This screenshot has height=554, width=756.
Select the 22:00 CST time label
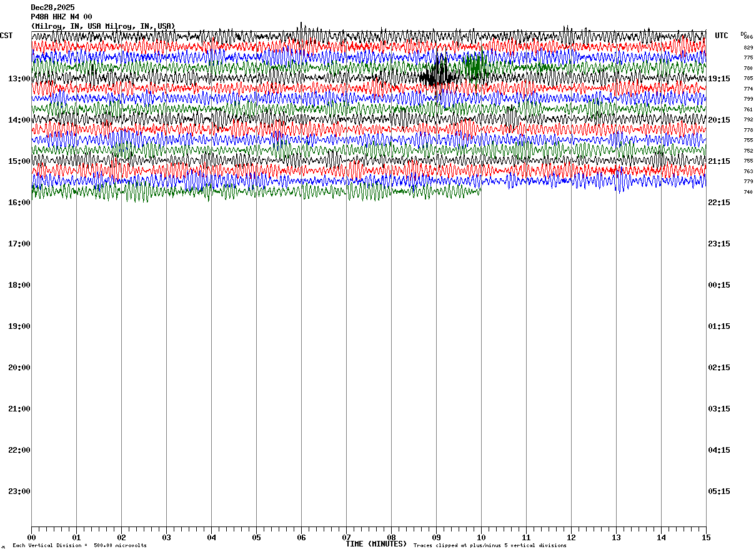pos(19,450)
